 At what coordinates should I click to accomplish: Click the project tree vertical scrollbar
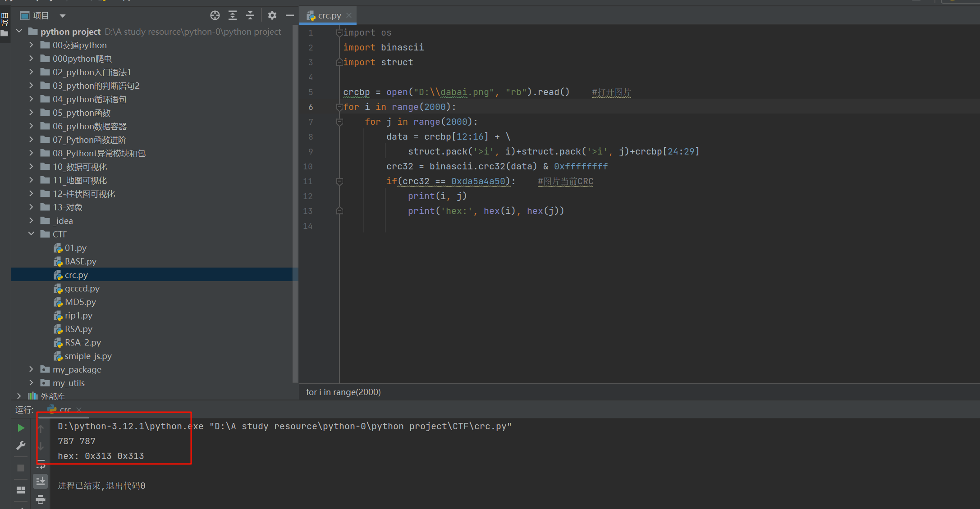coord(295,203)
